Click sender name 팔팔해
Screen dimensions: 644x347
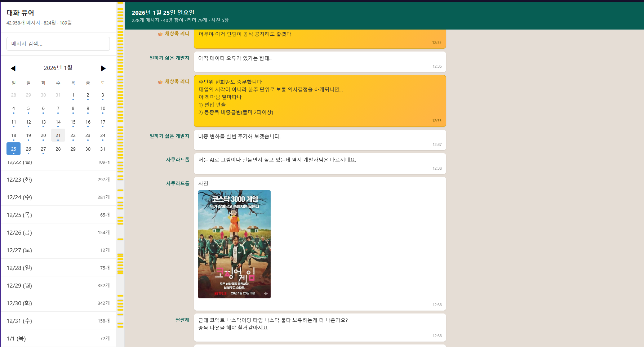[x=182, y=320]
